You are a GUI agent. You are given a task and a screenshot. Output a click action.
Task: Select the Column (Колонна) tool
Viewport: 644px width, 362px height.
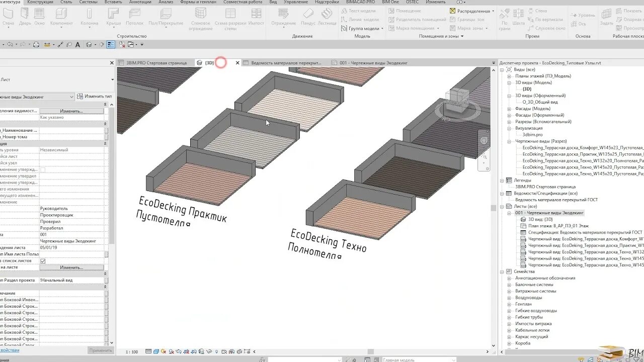tap(90, 17)
